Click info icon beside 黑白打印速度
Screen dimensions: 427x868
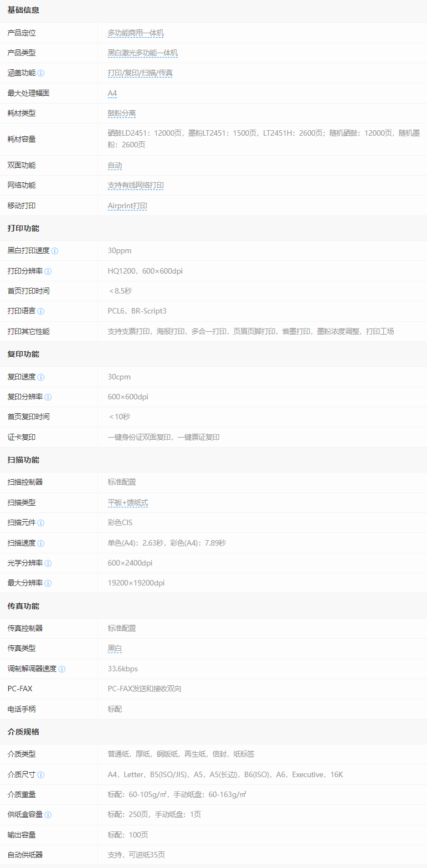click(x=55, y=251)
